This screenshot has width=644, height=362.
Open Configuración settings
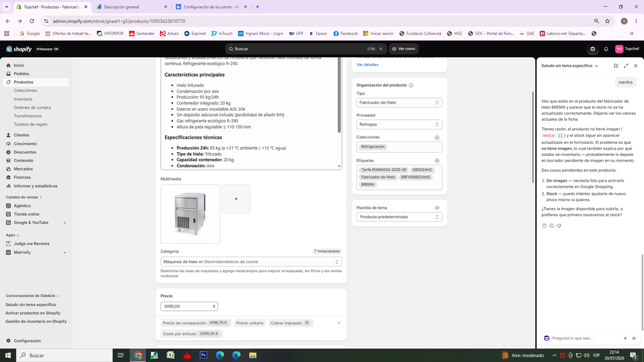coord(27,341)
